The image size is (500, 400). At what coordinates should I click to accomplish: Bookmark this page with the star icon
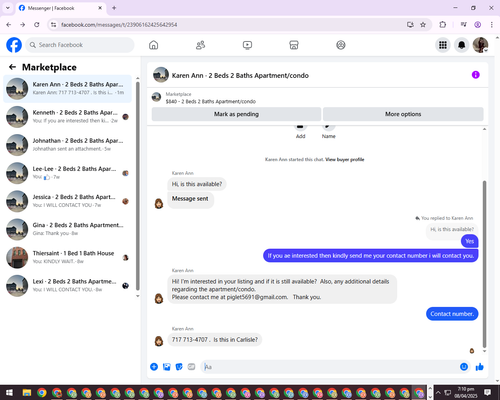pos(423,25)
